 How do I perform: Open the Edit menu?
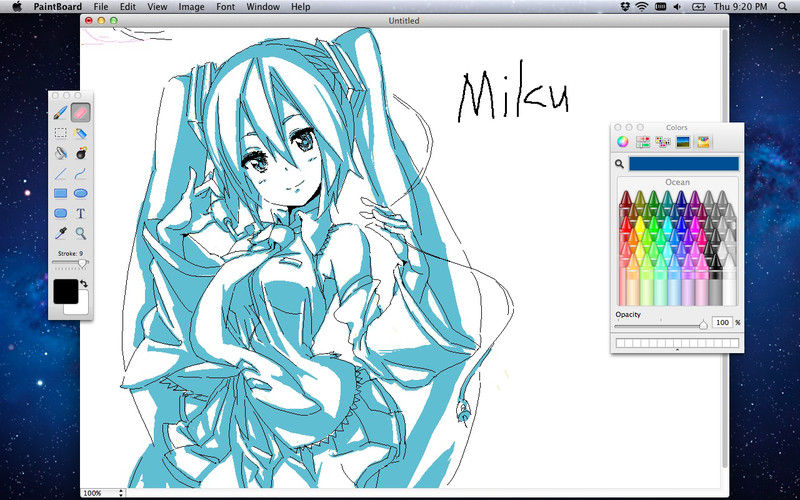128,7
